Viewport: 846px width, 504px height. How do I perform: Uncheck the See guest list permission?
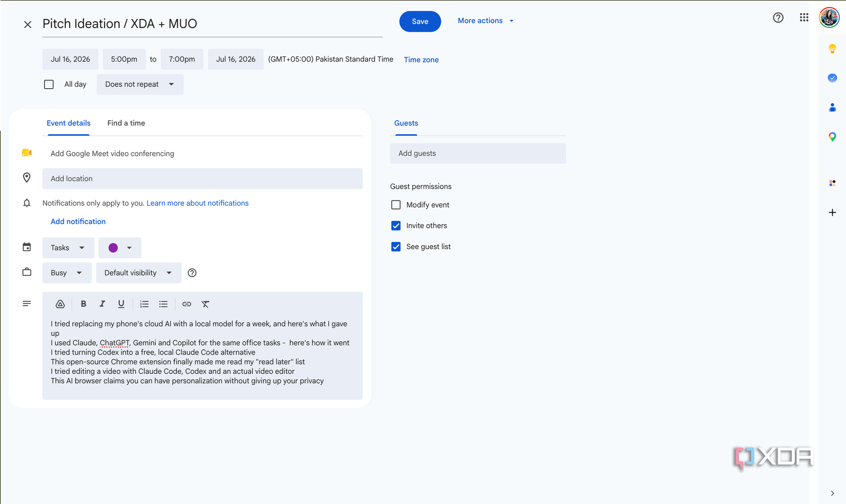pos(396,247)
